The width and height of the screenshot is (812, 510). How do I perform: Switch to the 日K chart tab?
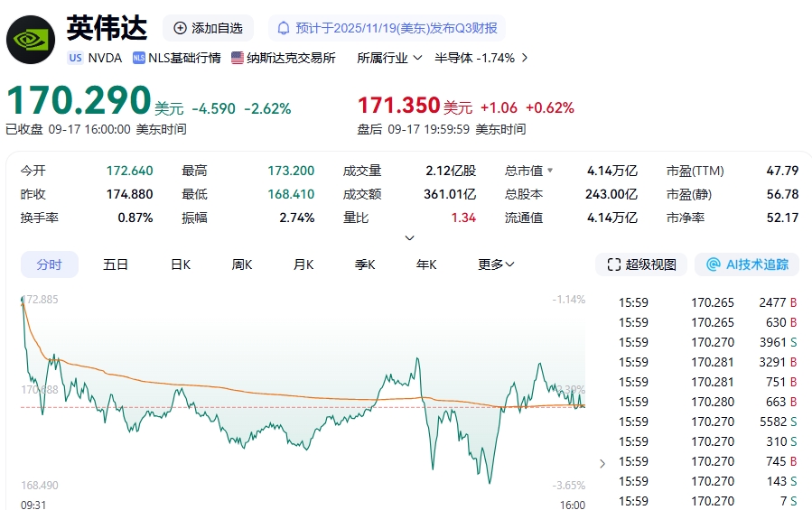pos(181,264)
